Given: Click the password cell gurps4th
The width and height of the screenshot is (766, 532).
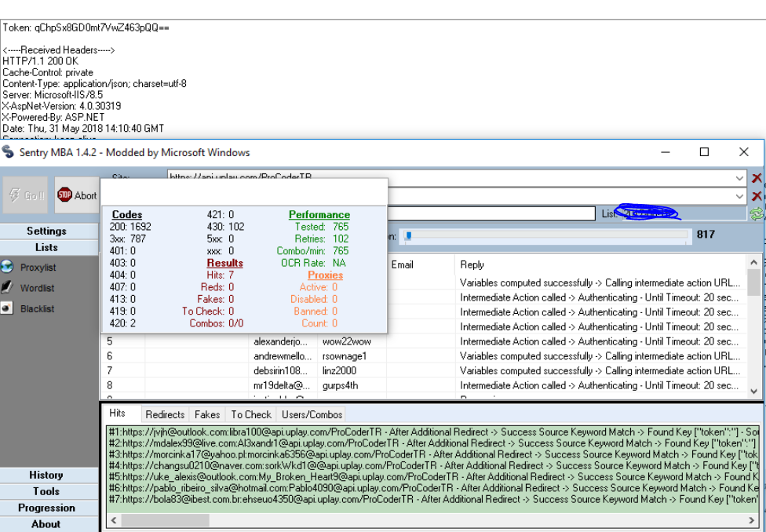Looking at the screenshot, I should pyautogui.click(x=340, y=385).
